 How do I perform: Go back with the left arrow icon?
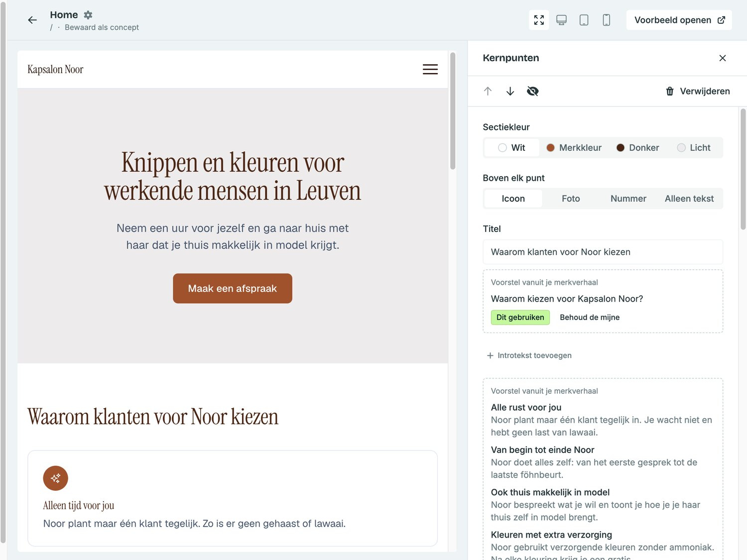click(32, 20)
